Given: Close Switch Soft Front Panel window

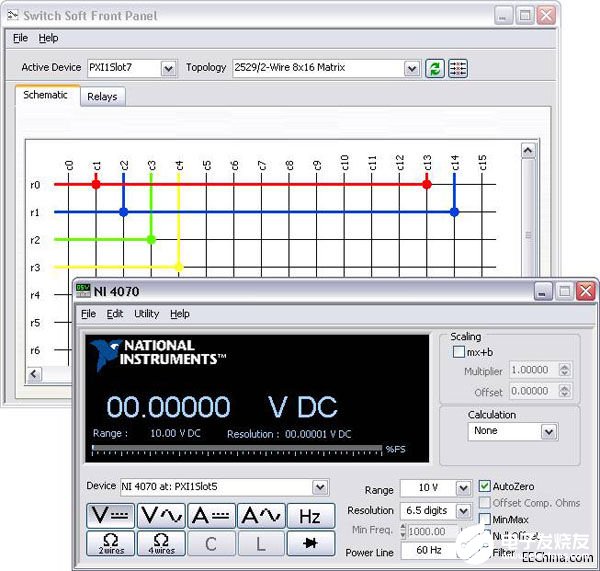Looking at the screenshot, I should click(x=546, y=16).
